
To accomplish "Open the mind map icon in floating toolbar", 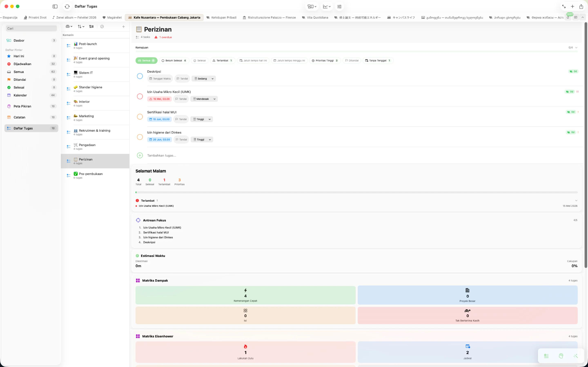I will [561, 356].
